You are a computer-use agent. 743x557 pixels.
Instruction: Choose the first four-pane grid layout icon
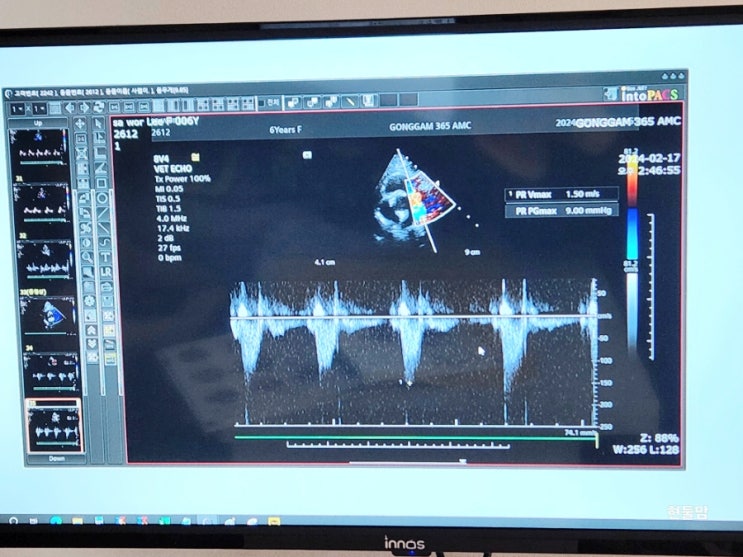(203, 104)
